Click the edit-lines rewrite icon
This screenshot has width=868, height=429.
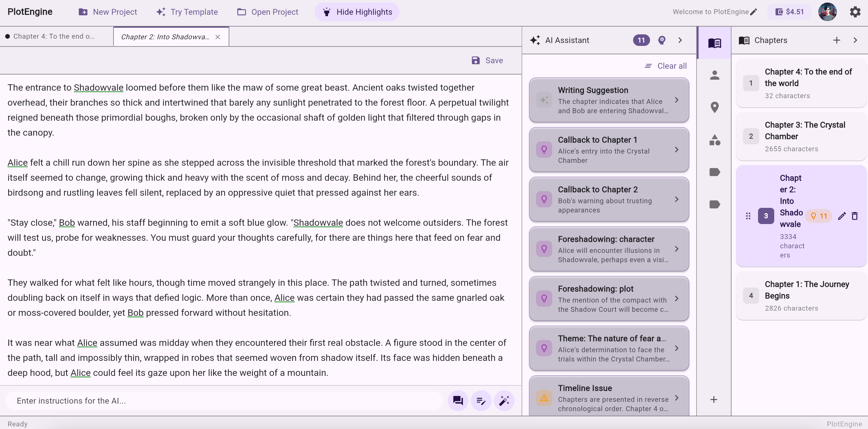(481, 400)
